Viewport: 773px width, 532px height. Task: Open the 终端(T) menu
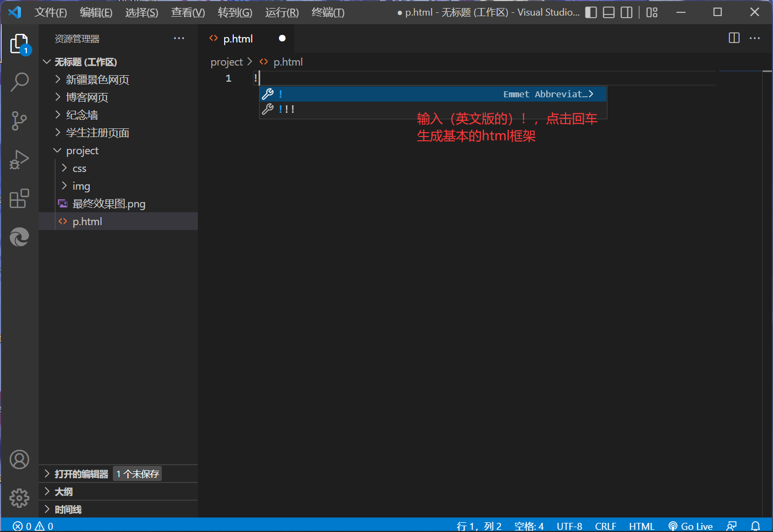tap(328, 12)
